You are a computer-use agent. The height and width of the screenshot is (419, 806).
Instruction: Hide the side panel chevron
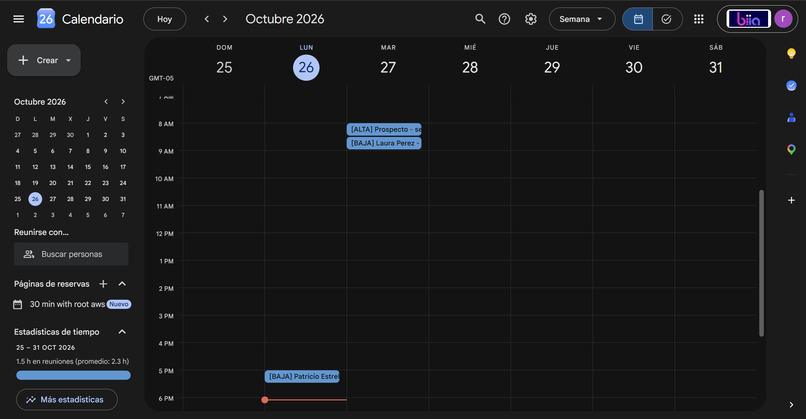point(791,405)
